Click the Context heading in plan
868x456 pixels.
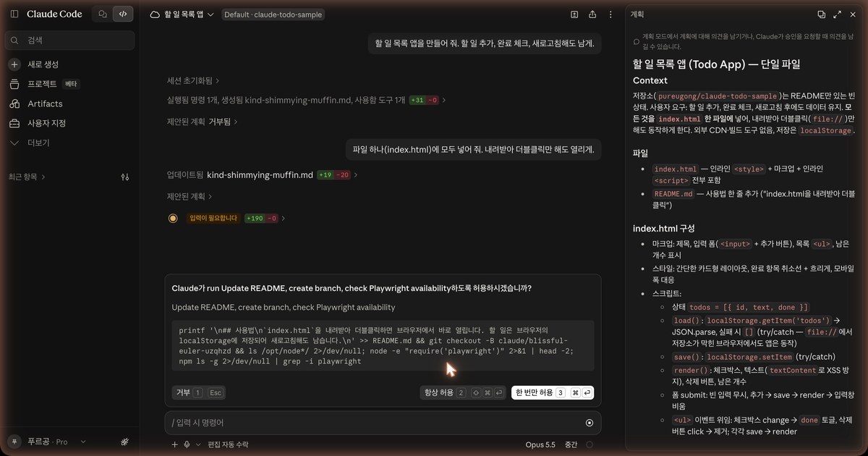(x=650, y=80)
